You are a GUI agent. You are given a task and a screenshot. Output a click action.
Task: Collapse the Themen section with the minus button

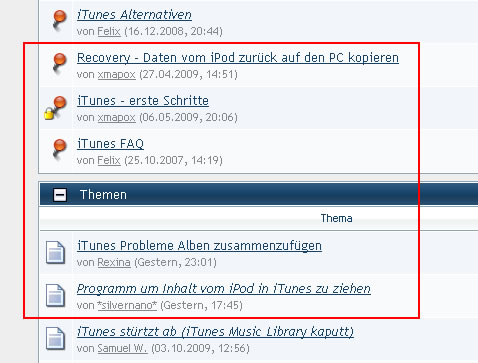pyautogui.click(x=60, y=195)
